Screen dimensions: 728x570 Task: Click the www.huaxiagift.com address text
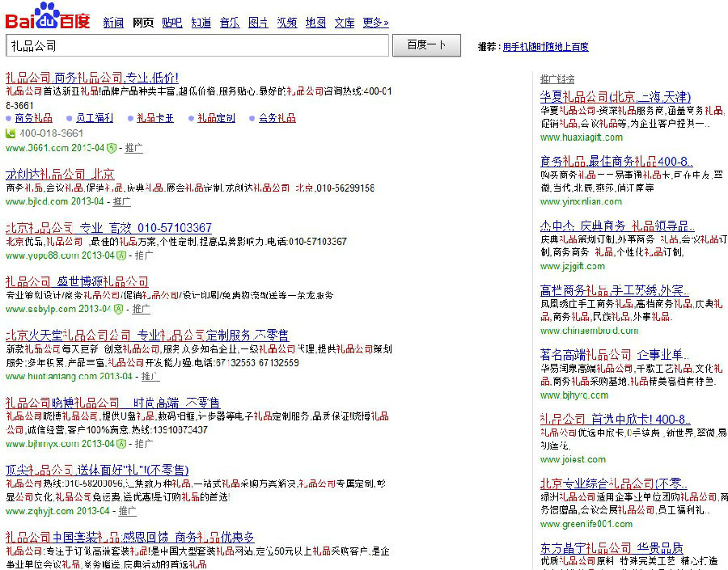[582, 137]
